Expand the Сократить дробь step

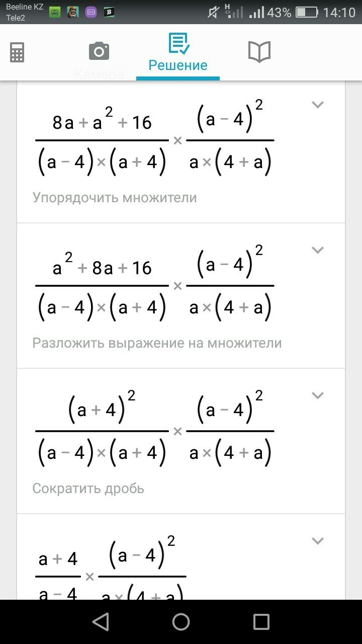[x=317, y=395]
